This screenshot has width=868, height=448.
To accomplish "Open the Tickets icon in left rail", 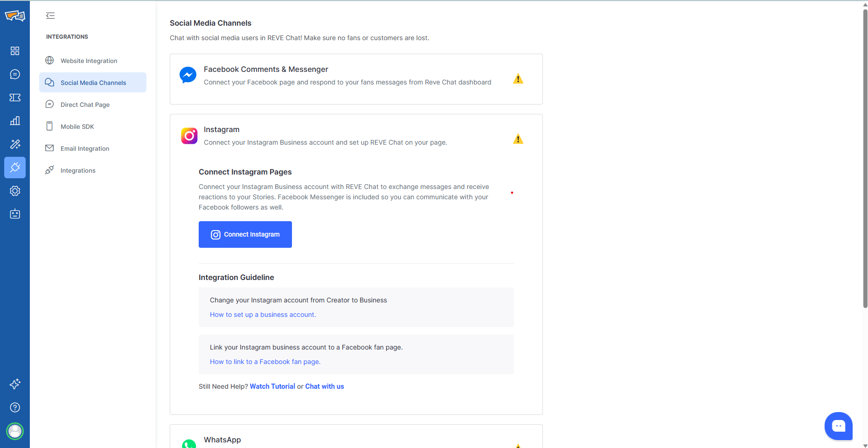I will 15,98.
